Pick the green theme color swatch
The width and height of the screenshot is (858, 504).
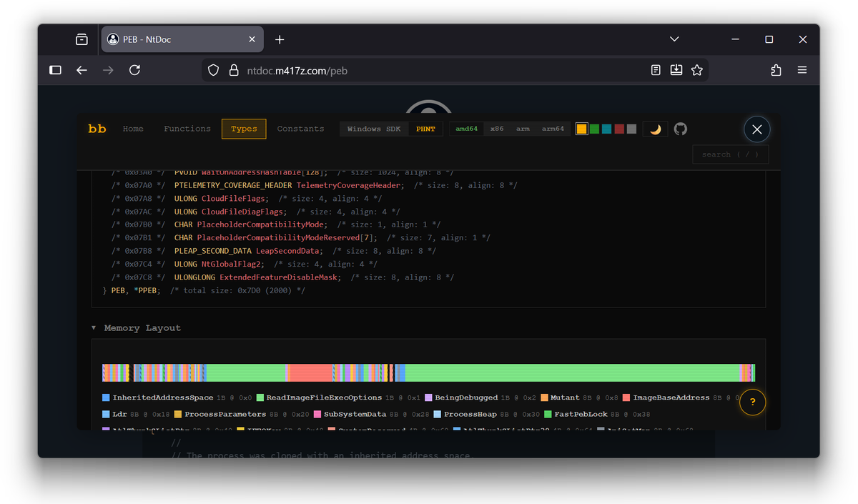click(x=594, y=129)
